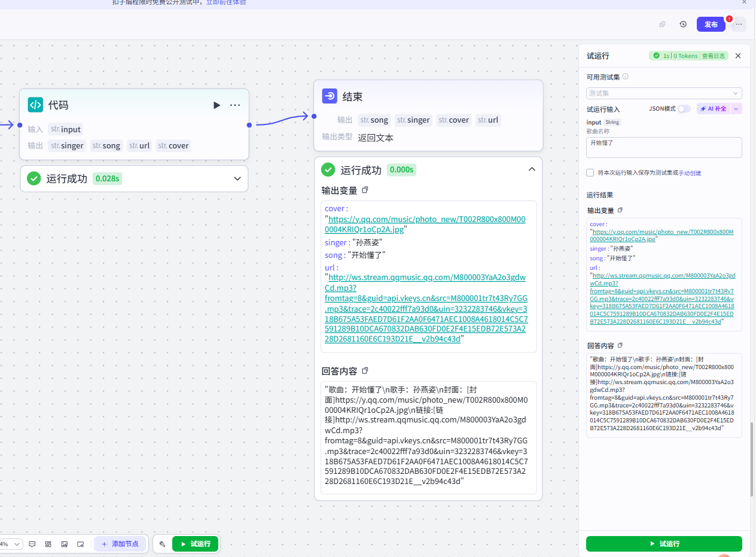Click the auto-layout grid icon in bottom toolbar
The image size is (756, 557).
tap(48, 544)
